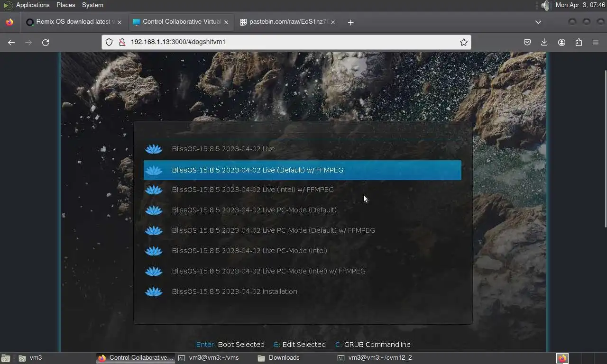
Task: Click the Firefox icon in bottom-right tray
Action: point(562,358)
